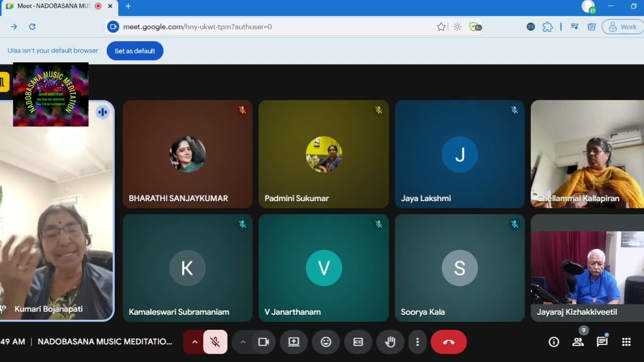Select Kumari Bojanapati video tile

point(56,211)
